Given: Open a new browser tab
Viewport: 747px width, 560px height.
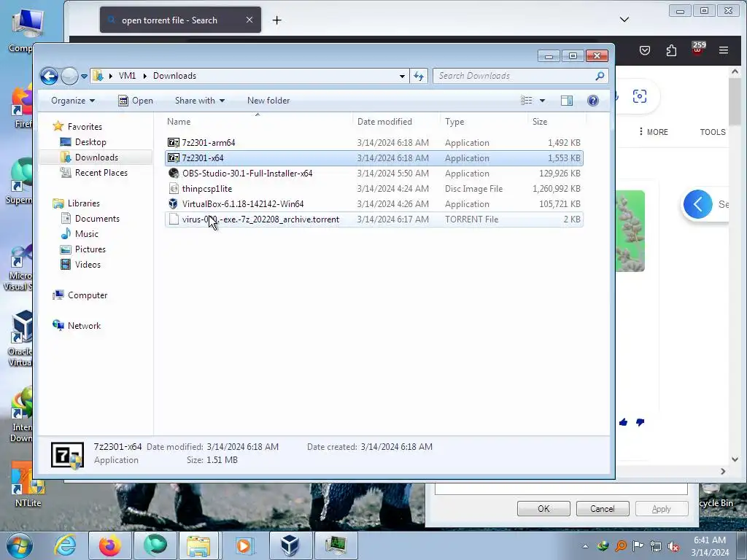Looking at the screenshot, I should pos(276,20).
